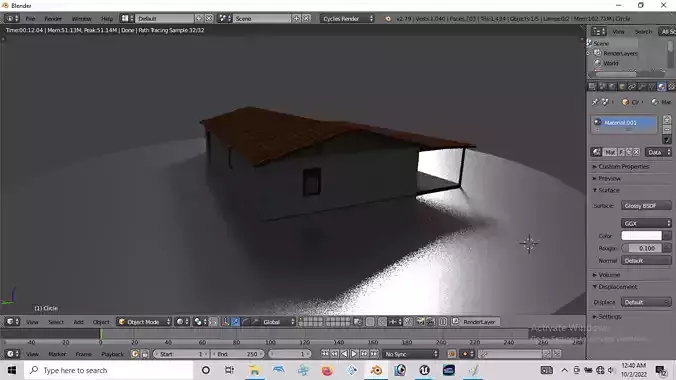
Task: Open the Material properties tab
Action: pos(662,86)
